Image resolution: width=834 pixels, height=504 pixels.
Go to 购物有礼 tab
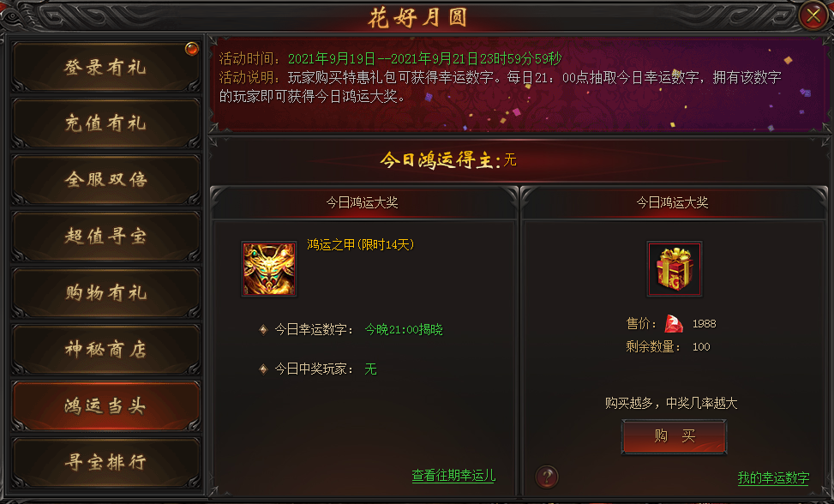pos(105,293)
